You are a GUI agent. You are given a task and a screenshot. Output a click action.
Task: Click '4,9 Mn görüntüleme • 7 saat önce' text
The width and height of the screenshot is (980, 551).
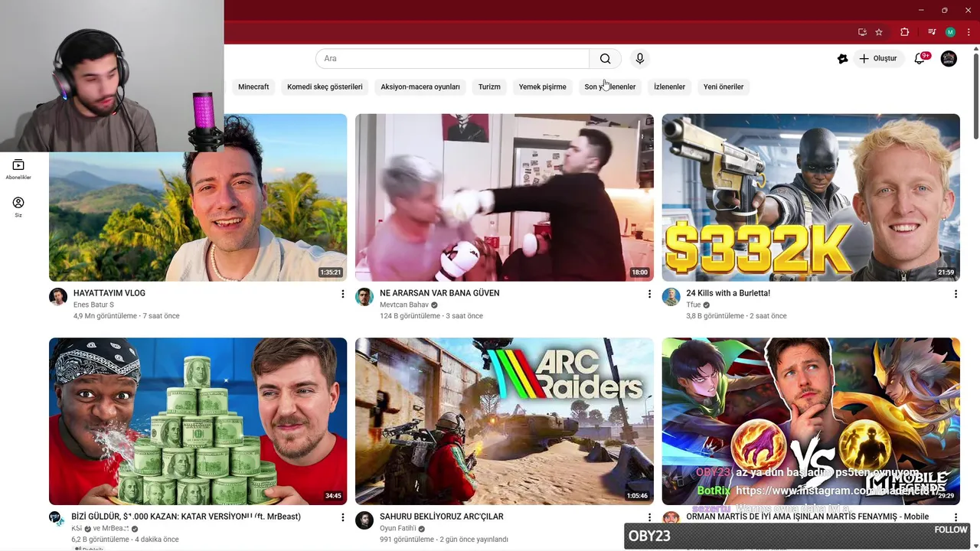(x=126, y=316)
